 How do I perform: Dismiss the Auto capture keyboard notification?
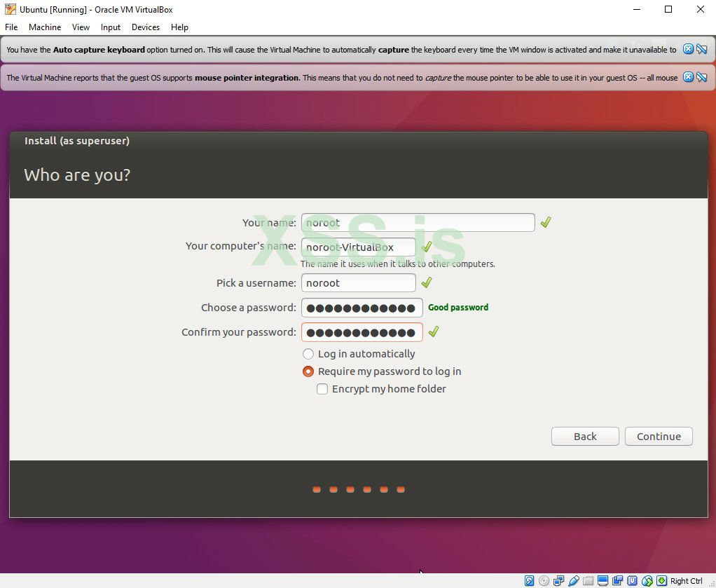(688, 49)
